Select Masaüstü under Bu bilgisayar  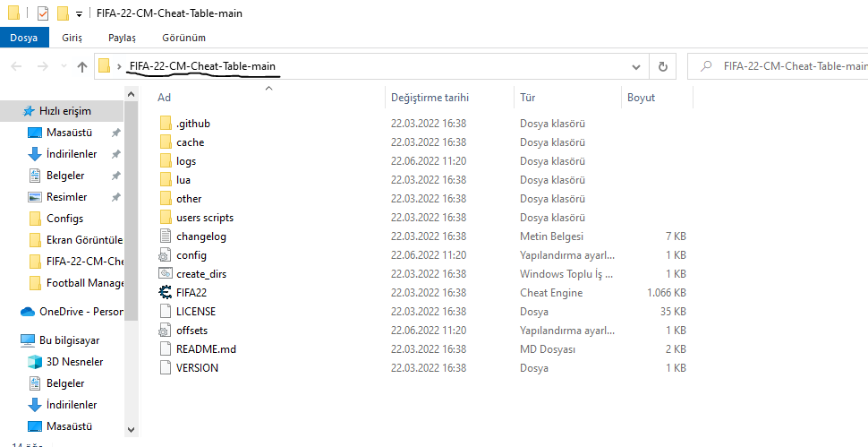[69, 426]
